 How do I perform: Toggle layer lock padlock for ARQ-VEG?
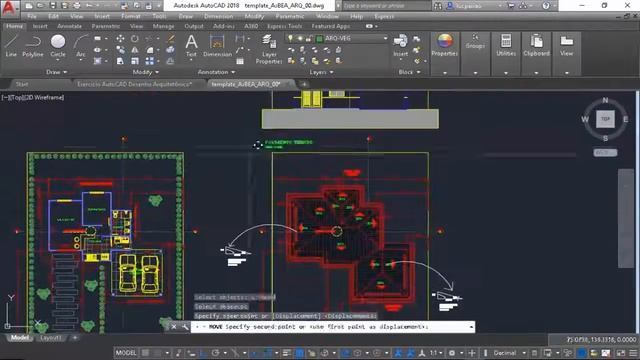click(x=309, y=38)
